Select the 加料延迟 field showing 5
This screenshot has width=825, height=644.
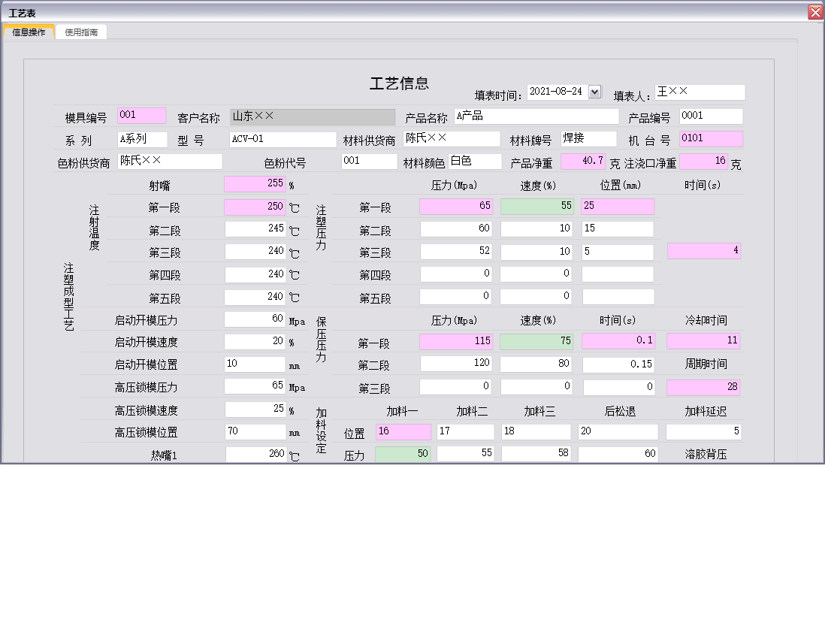click(703, 431)
